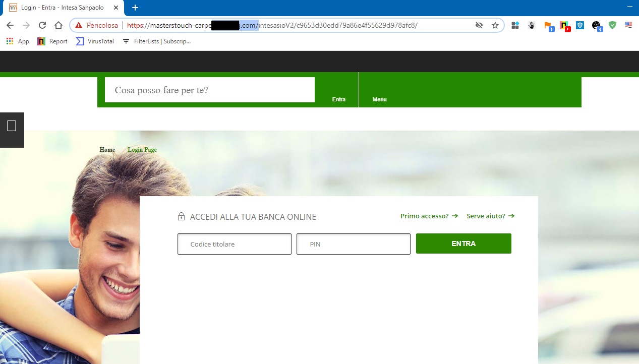This screenshot has width=639, height=364.
Task: Open the browser home page
Action: [x=59, y=25]
